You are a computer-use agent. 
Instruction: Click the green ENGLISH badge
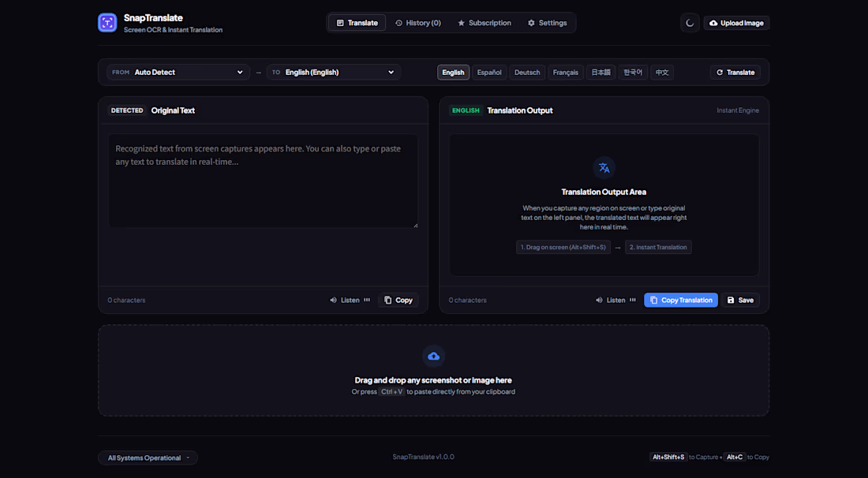point(466,110)
